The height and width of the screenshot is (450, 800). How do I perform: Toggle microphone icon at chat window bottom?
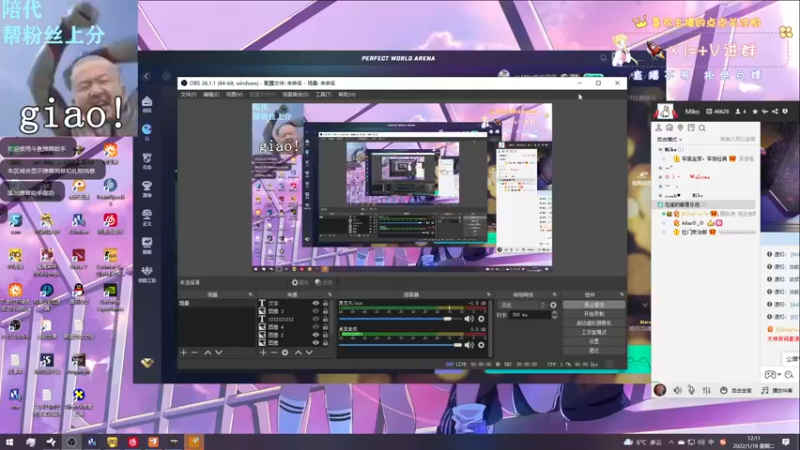click(x=691, y=390)
